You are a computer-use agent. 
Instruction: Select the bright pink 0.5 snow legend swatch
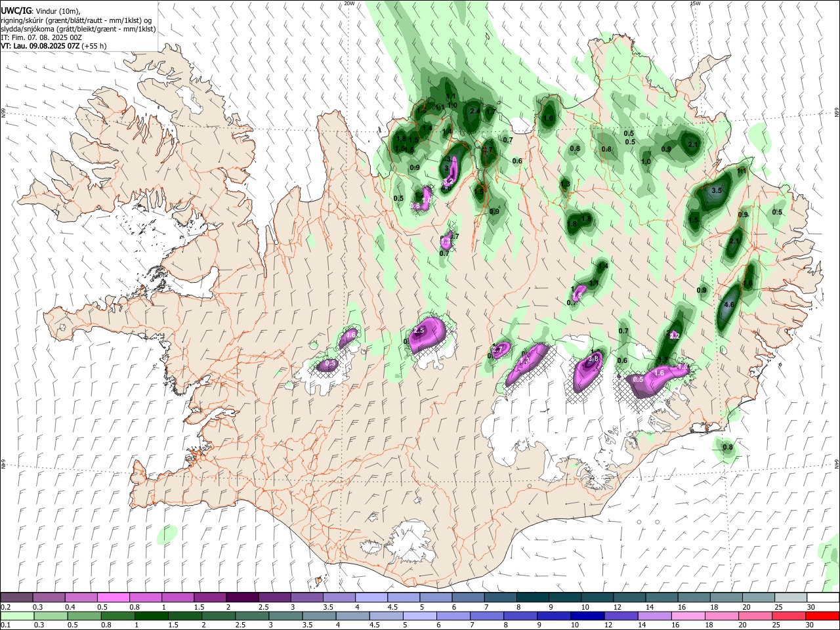pyautogui.click(x=113, y=598)
